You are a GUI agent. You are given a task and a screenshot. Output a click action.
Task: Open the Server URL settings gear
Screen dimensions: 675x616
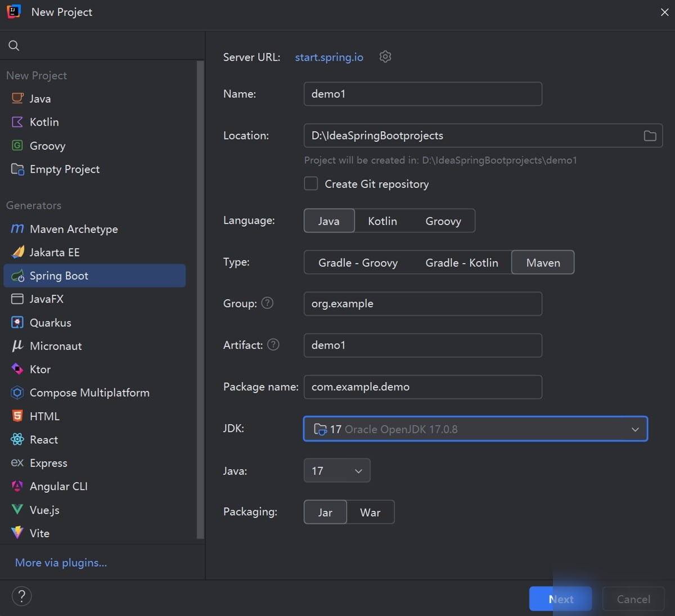click(385, 57)
